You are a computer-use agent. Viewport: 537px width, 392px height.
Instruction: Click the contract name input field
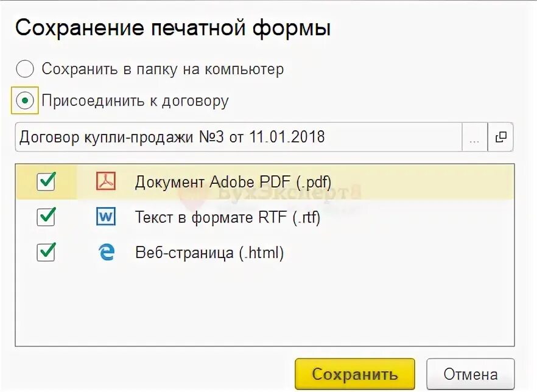pos(237,138)
